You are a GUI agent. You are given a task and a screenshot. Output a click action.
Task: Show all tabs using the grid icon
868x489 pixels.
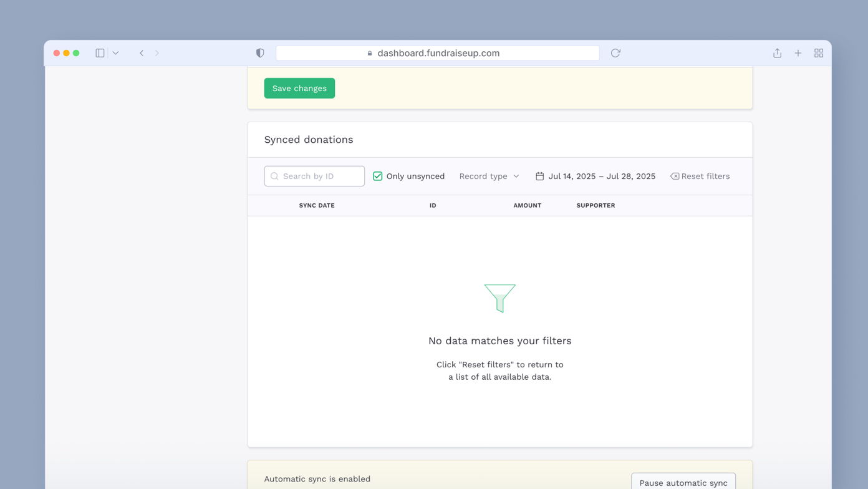[x=819, y=53]
